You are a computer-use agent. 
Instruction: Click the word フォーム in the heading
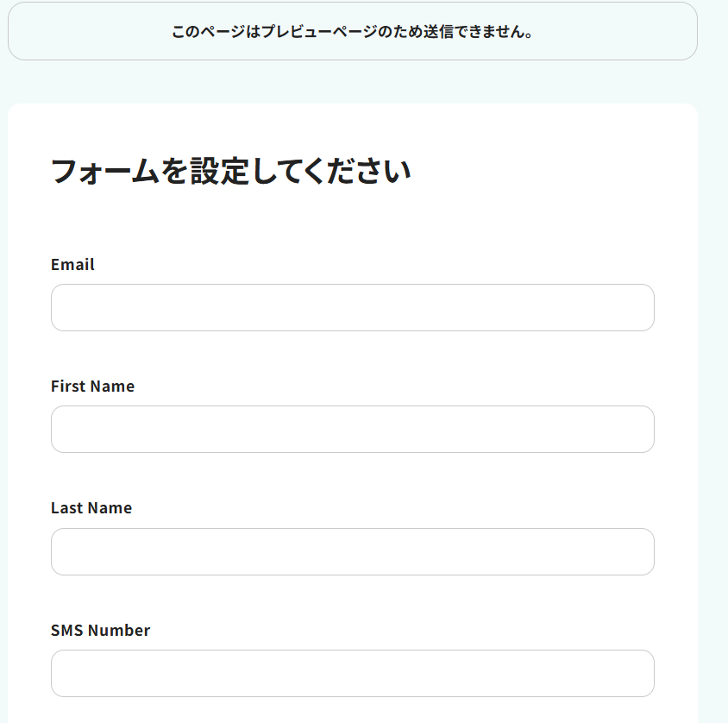tap(105, 171)
